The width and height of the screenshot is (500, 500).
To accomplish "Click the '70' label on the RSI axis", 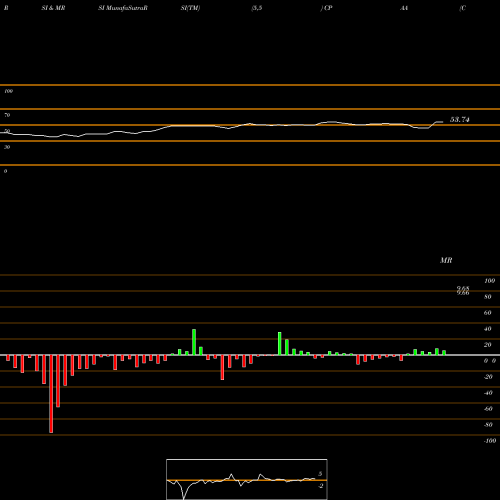I will (x=7, y=115).
